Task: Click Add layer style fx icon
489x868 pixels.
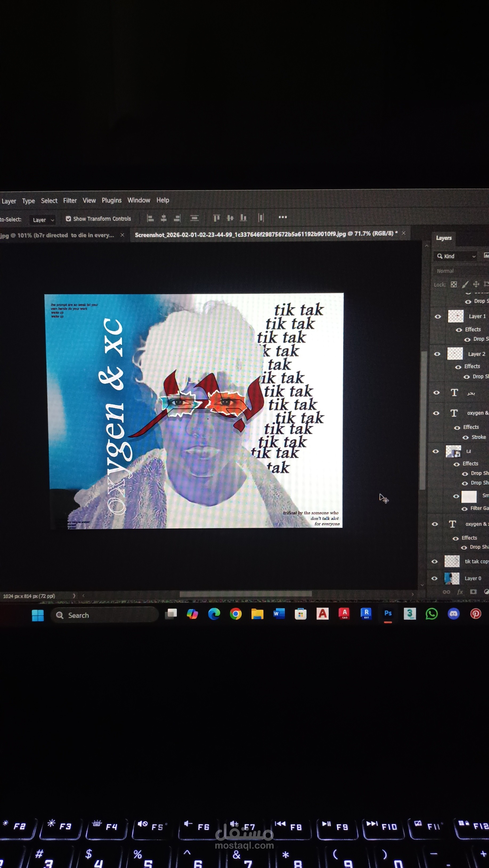Action: click(x=460, y=592)
